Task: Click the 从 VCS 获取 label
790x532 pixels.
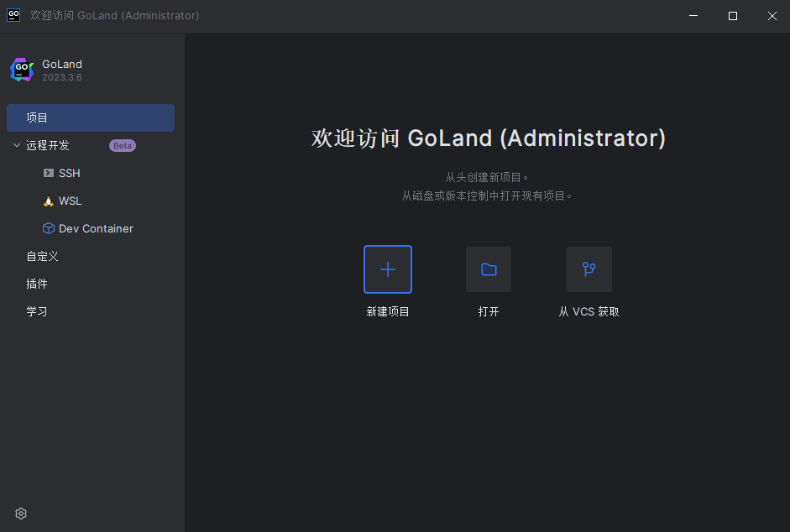Action: click(x=589, y=312)
